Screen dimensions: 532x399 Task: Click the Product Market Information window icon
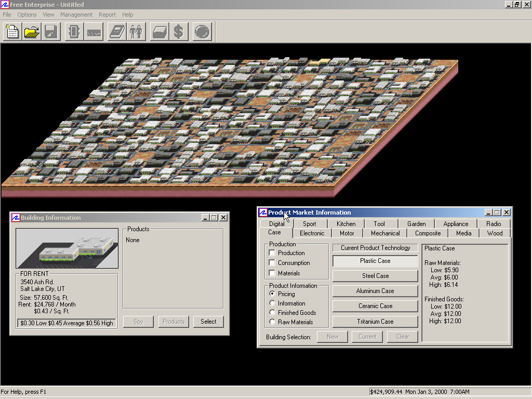pos(262,212)
